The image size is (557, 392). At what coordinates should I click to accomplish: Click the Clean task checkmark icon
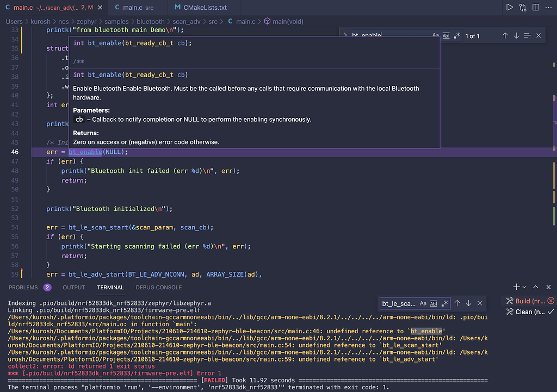point(551,312)
